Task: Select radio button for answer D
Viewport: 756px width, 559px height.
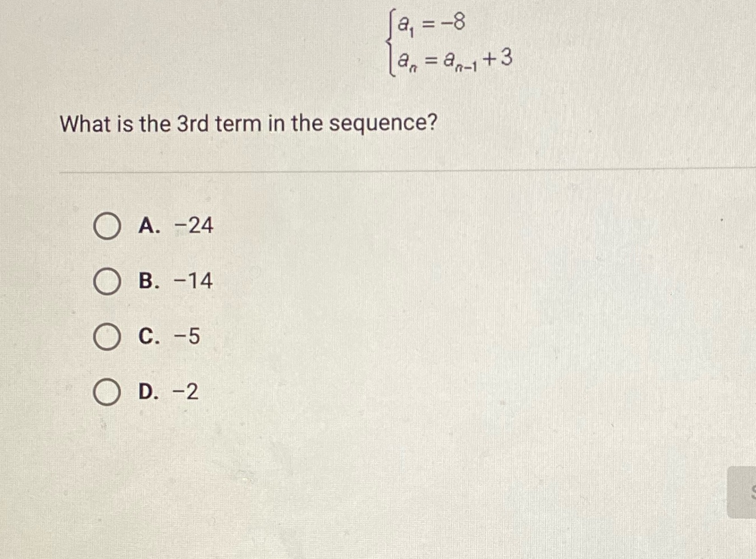Action: coord(106,391)
